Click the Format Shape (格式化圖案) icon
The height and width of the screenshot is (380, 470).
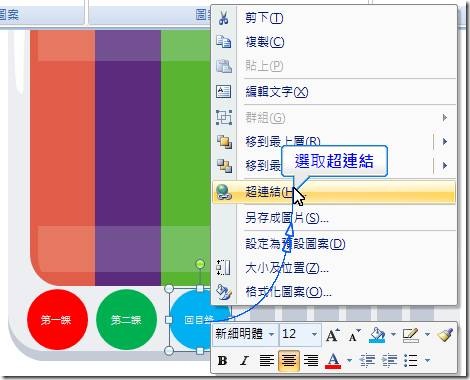[224, 292]
